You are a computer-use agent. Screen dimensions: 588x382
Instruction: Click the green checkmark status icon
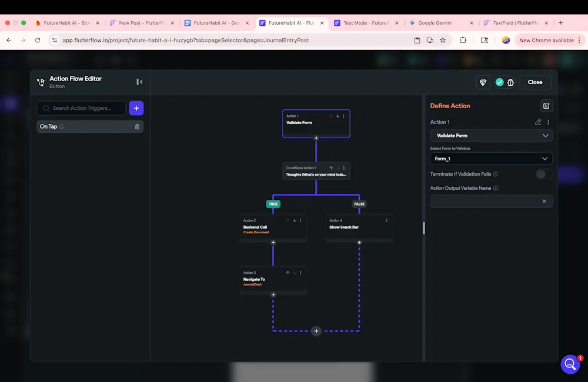click(499, 82)
